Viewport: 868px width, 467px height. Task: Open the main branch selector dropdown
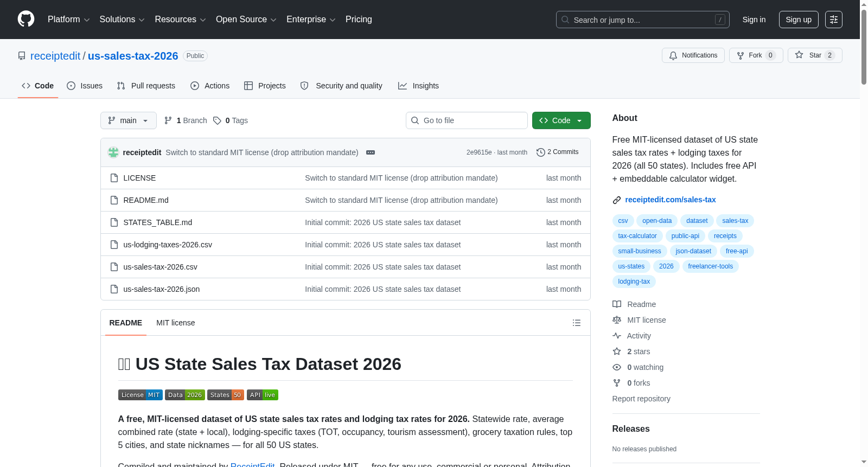click(129, 120)
